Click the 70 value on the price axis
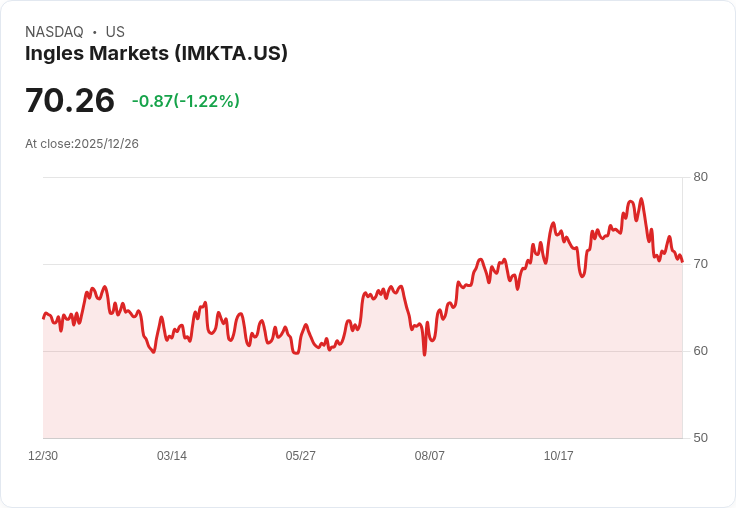The width and height of the screenshot is (736, 508). (700, 264)
